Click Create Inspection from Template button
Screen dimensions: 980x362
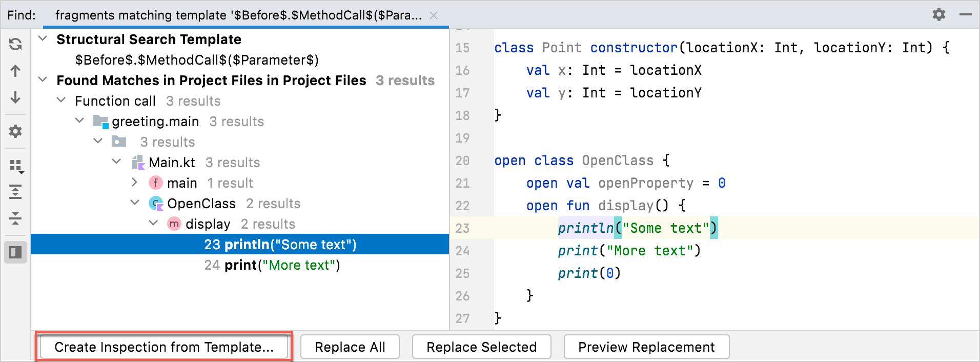pyautogui.click(x=164, y=347)
